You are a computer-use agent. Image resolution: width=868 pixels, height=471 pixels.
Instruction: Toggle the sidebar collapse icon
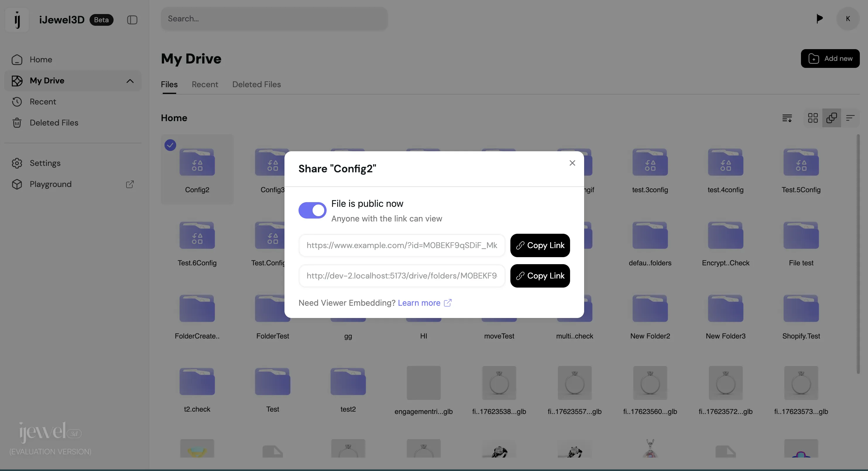132,20
